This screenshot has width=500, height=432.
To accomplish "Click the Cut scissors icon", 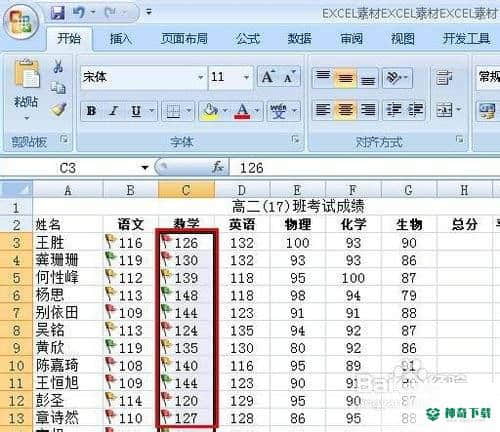I will click(x=58, y=66).
